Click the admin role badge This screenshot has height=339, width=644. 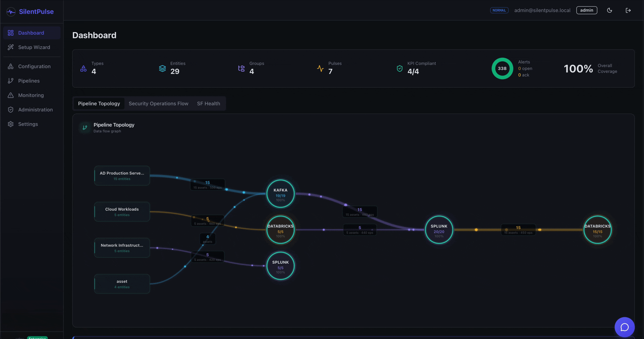click(587, 10)
